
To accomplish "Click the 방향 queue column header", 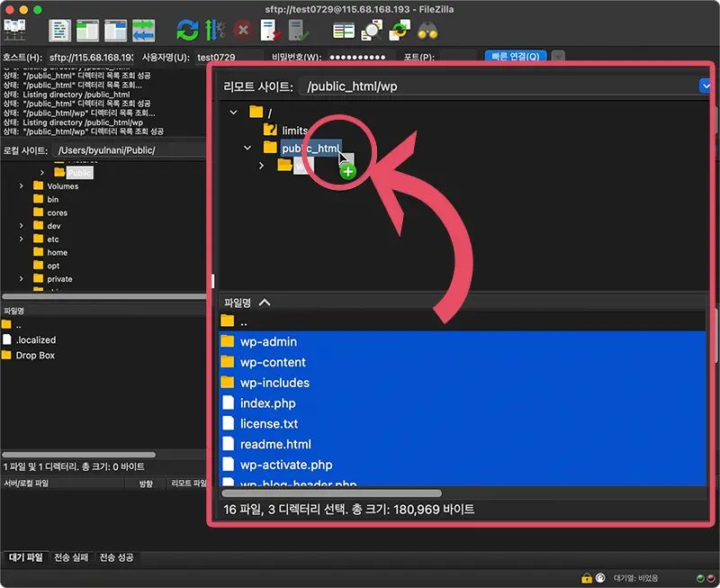I will click(x=146, y=484).
